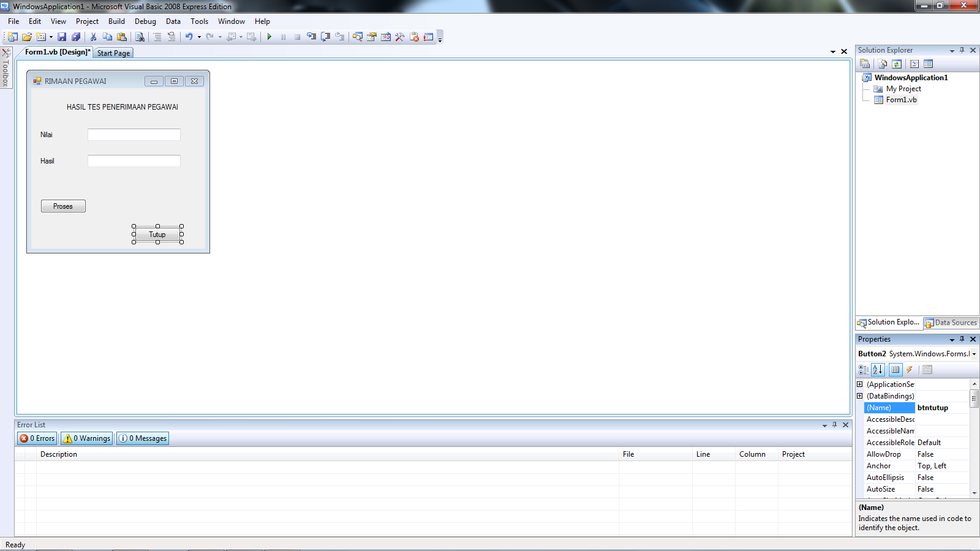Toggle categorized view in Properties panel

coord(864,370)
